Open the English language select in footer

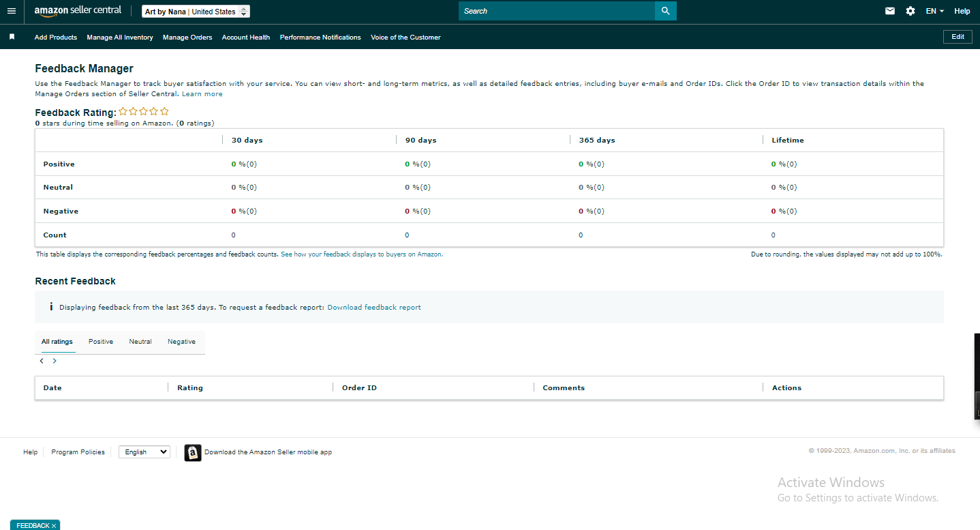click(x=144, y=452)
